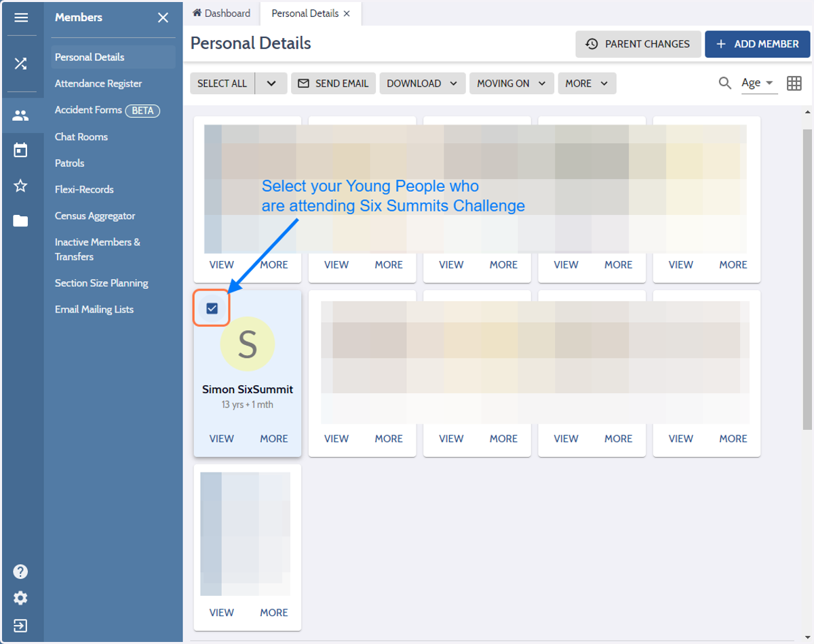Select the Members people icon in sidebar
This screenshot has height=644, width=814.
21,115
